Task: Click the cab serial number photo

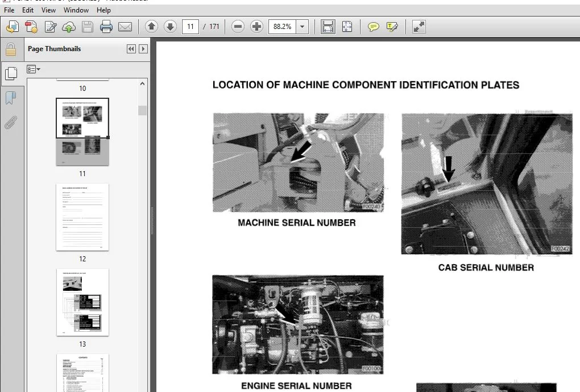Action: (487, 184)
